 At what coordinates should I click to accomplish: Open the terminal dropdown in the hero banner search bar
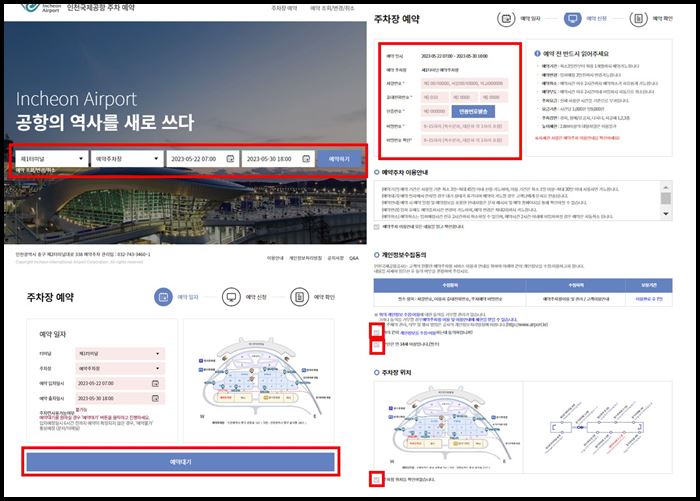(x=51, y=159)
